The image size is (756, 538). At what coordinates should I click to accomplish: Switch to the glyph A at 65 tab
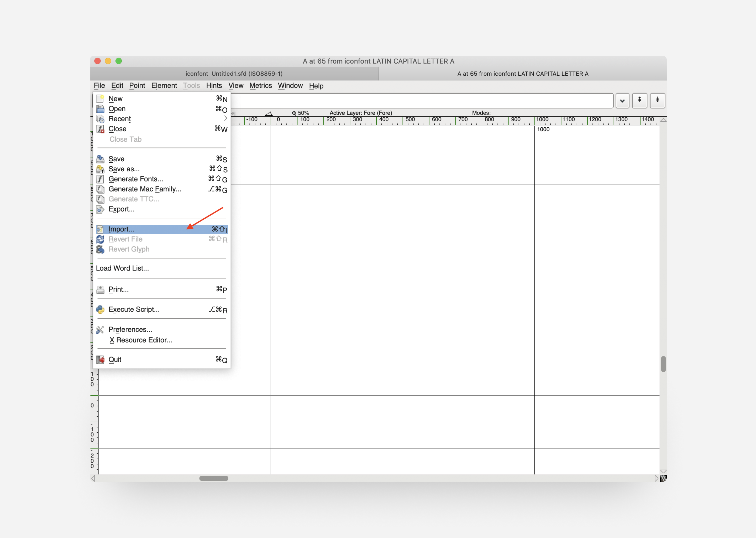(523, 74)
